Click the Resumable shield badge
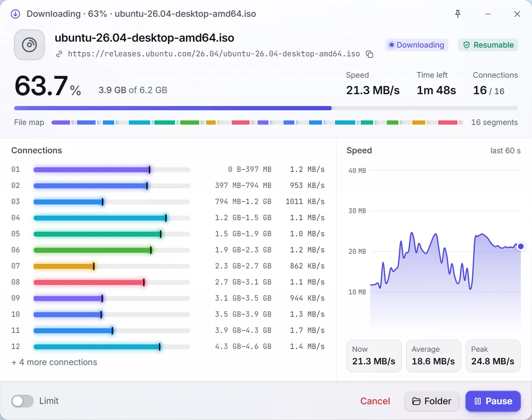The width and height of the screenshot is (532, 420). coord(488,45)
